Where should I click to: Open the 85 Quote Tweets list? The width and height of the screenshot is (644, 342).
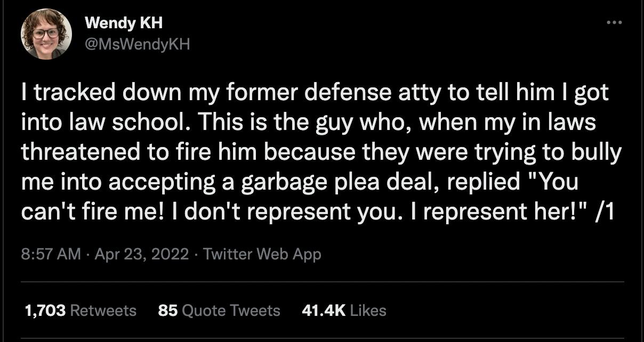tap(219, 310)
